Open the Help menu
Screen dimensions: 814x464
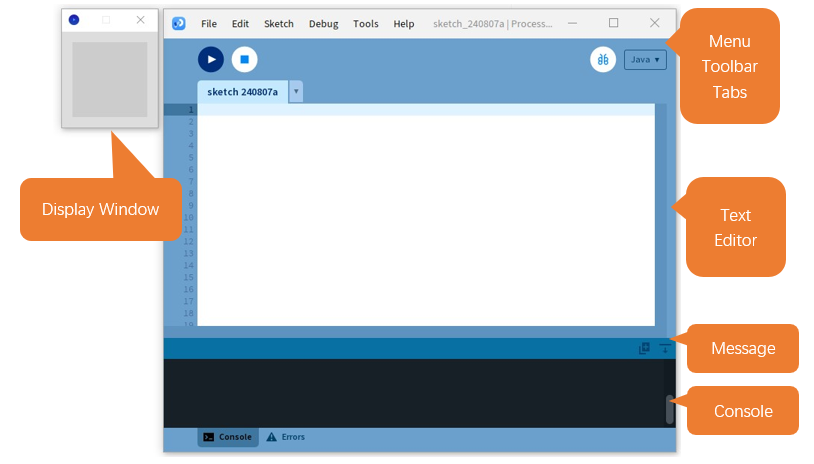[403, 24]
